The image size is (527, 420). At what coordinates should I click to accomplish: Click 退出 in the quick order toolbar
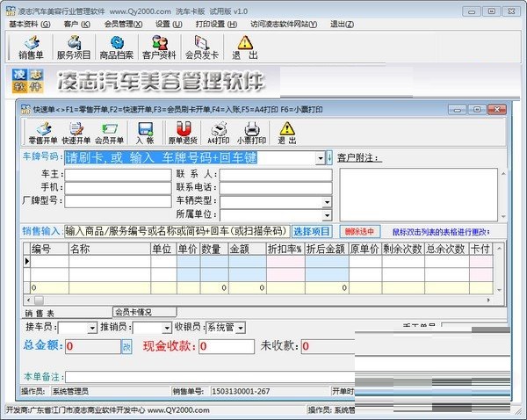point(287,134)
